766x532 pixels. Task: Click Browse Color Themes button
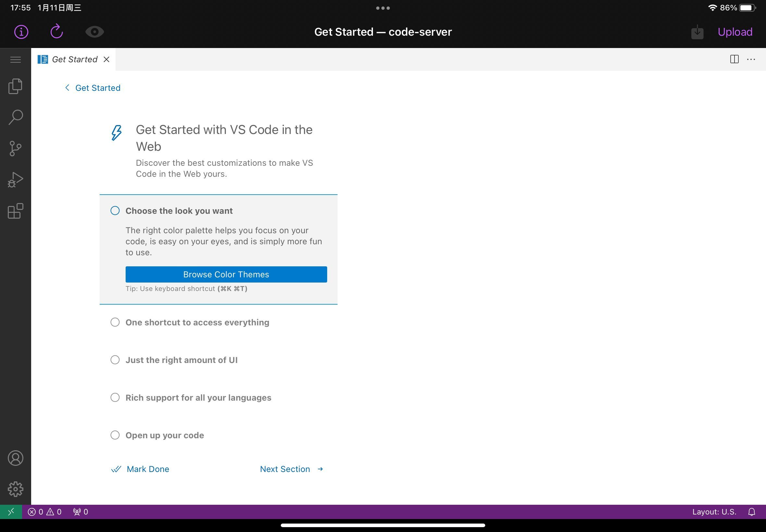pos(226,274)
